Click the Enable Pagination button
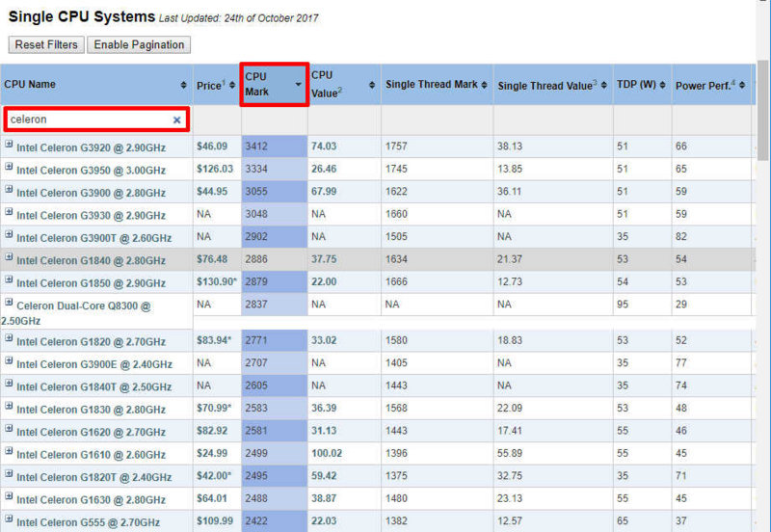 [x=139, y=44]
